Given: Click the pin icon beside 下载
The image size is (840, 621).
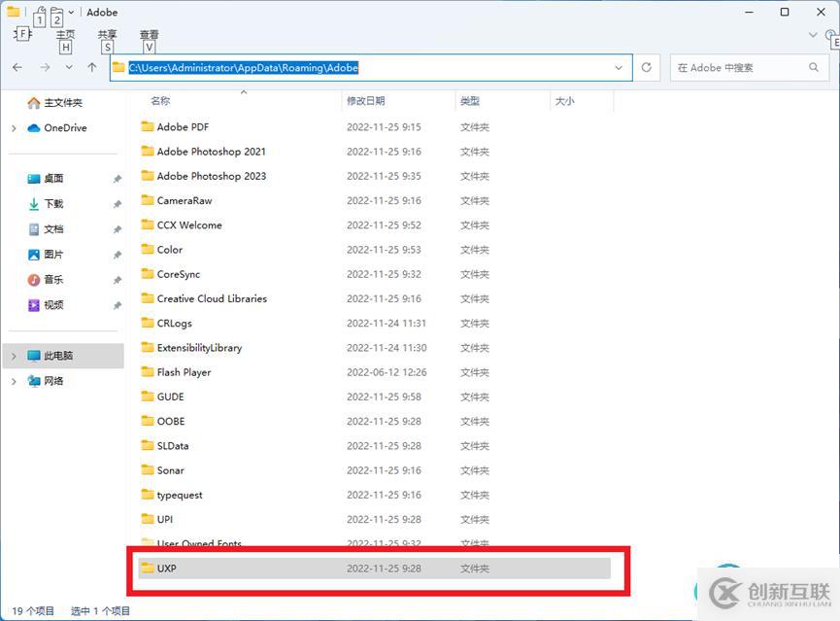Looking at the screenshot, I should [118, 204].
